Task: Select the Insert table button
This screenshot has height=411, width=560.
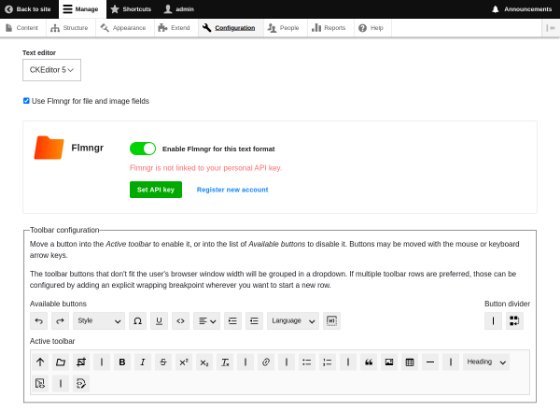Action: coord(410,362)
